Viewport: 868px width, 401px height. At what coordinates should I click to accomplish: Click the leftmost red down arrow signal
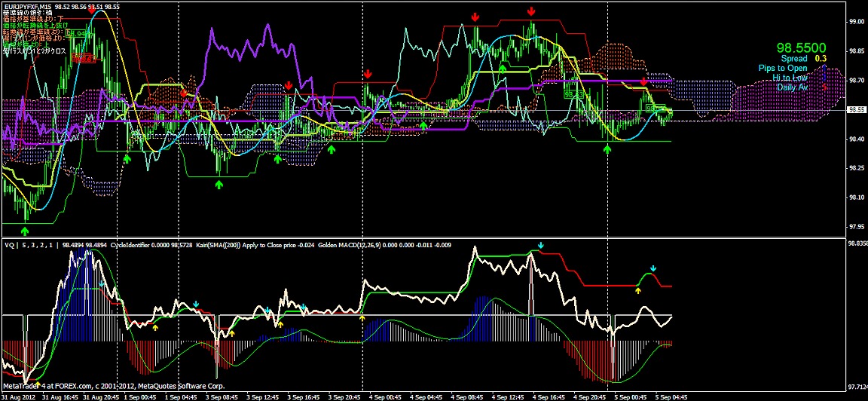[92, 10]
